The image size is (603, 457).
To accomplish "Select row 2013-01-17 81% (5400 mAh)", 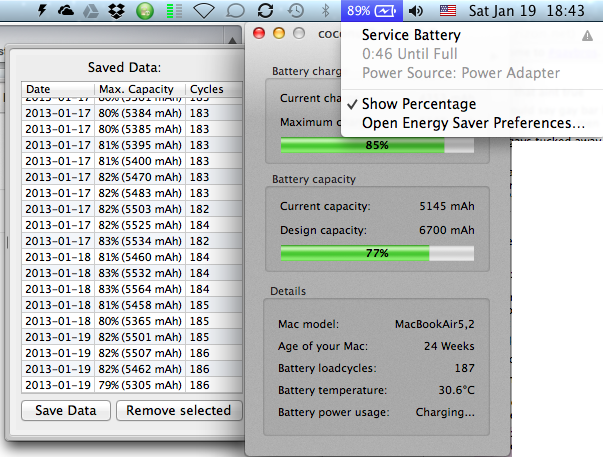I will pos(132,161).
